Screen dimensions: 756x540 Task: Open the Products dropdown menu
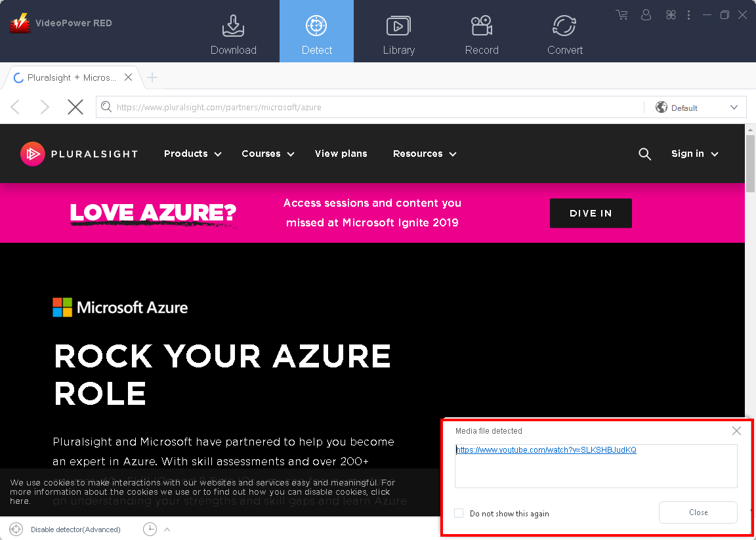192,154
